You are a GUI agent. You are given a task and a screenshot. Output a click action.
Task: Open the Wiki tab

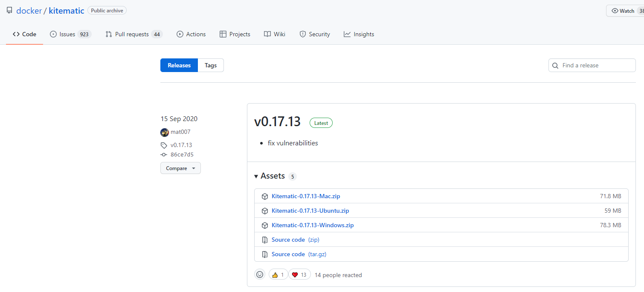click(275, 34)
